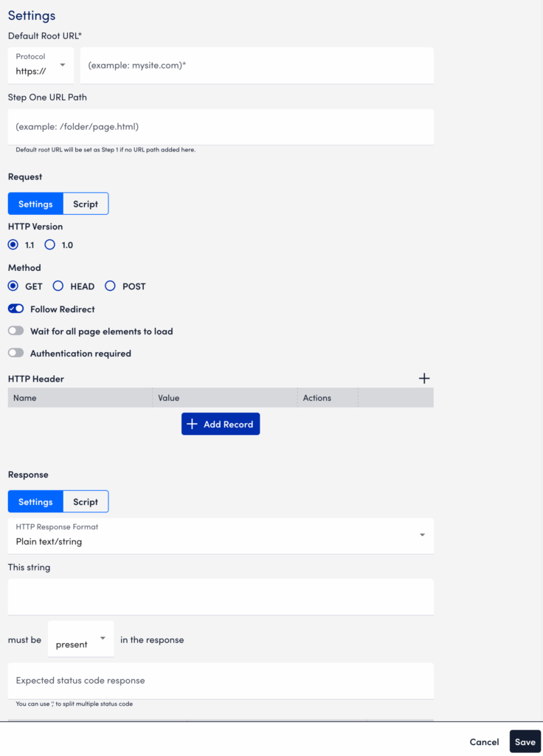Disable the Follow Redirect toggle
This screenshot has width=543, height=756.
tap(16, 309)
